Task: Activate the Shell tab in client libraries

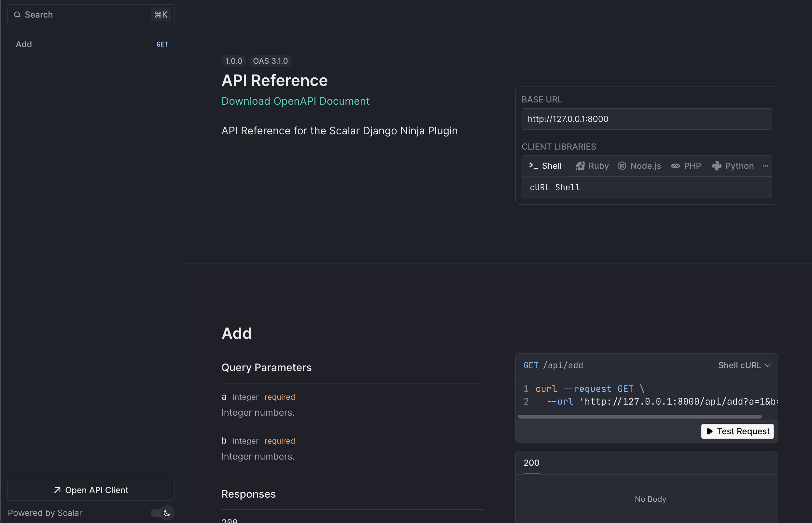Action: 545,166
